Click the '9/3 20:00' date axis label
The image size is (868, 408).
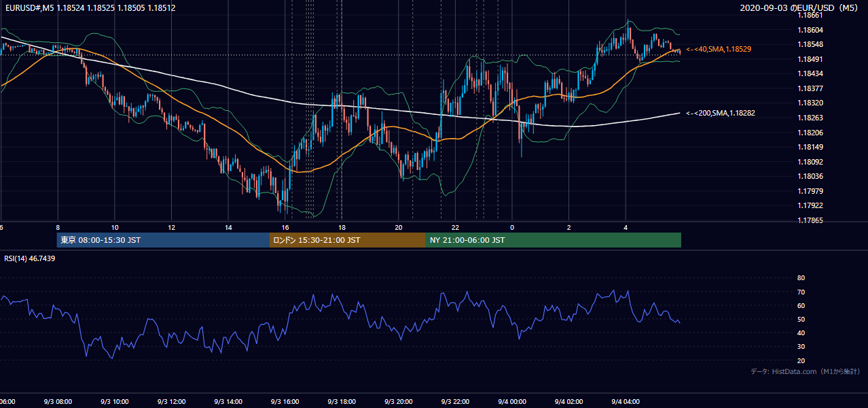coord(399,402)
